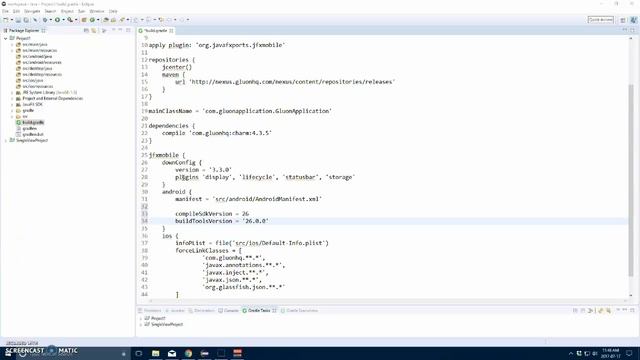Click the Task View taskbar icon
This screenshot has height=360, width=640.
139,353
